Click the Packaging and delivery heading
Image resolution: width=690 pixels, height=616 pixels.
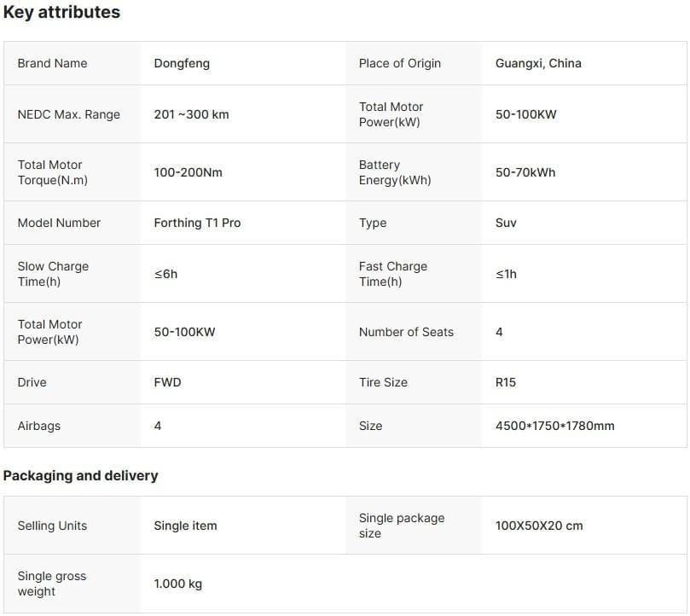[80, 476]
